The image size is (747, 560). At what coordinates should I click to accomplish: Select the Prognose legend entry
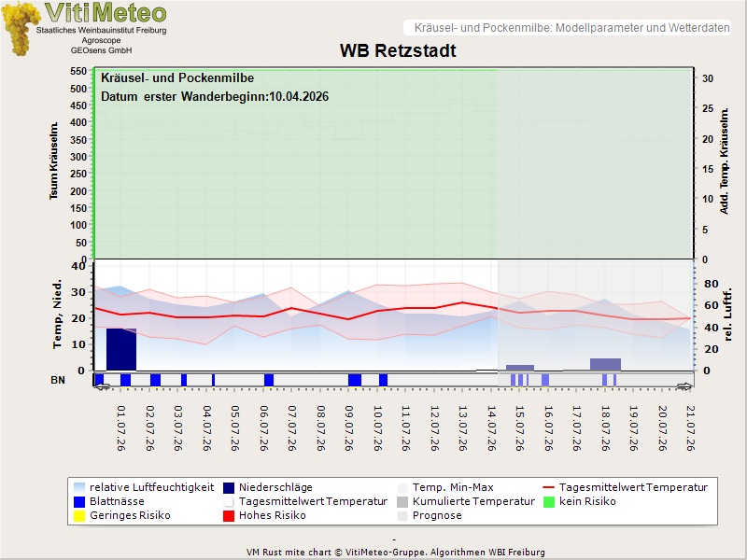430,516
